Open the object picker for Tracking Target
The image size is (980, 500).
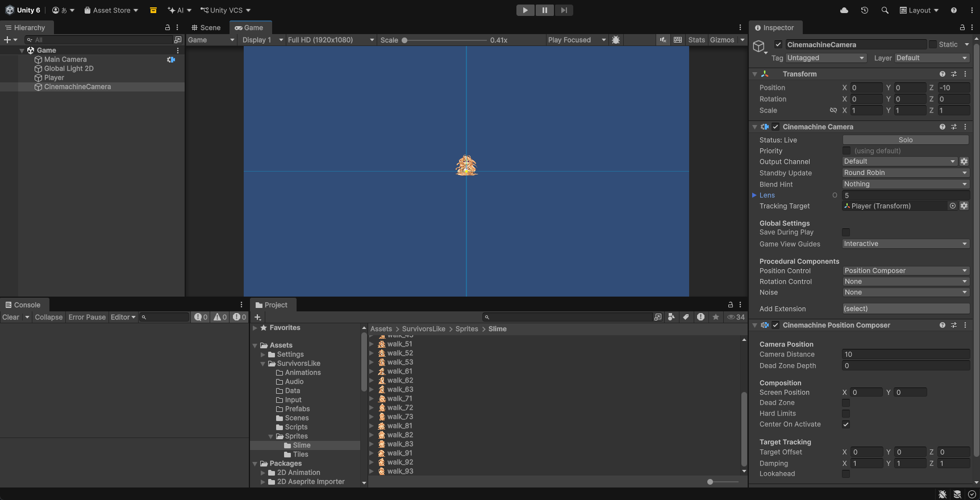[953, 206]
